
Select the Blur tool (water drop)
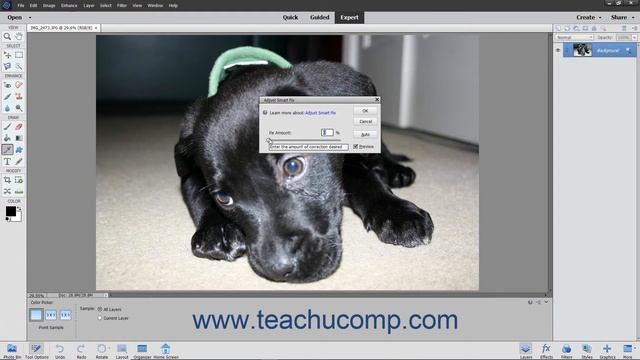click(x=7, y=108)
